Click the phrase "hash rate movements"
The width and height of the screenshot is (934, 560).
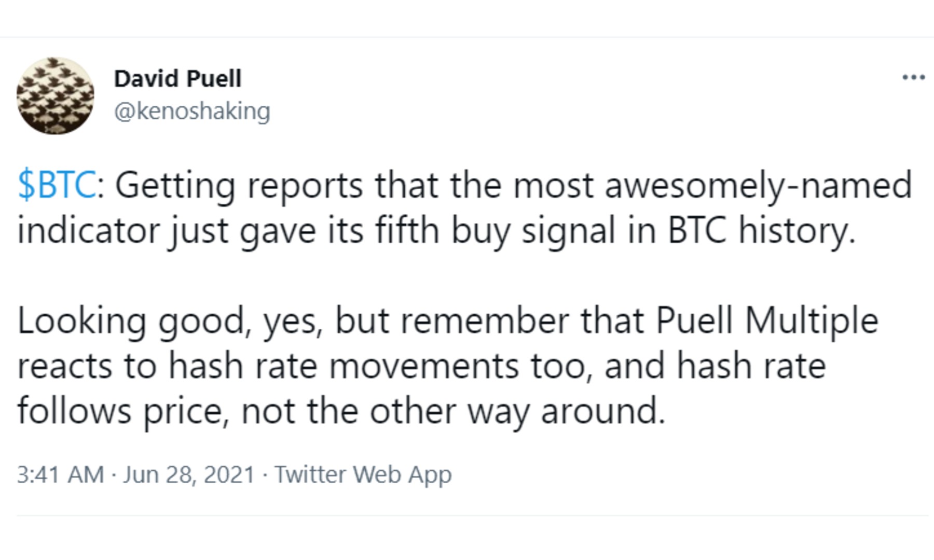tap(344, 366)
